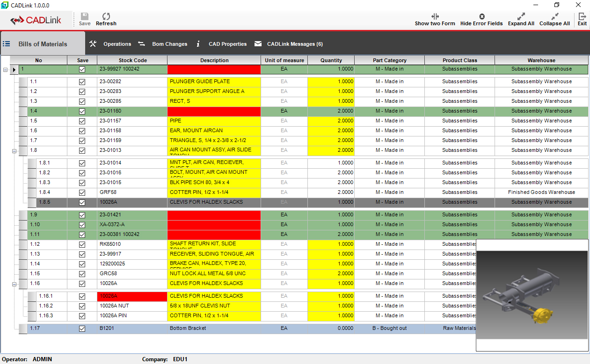The height and width of the screenshot is (364, 590).
Task: Toggle Save checkbox for row 1.9
Action: tap(82, 215)
